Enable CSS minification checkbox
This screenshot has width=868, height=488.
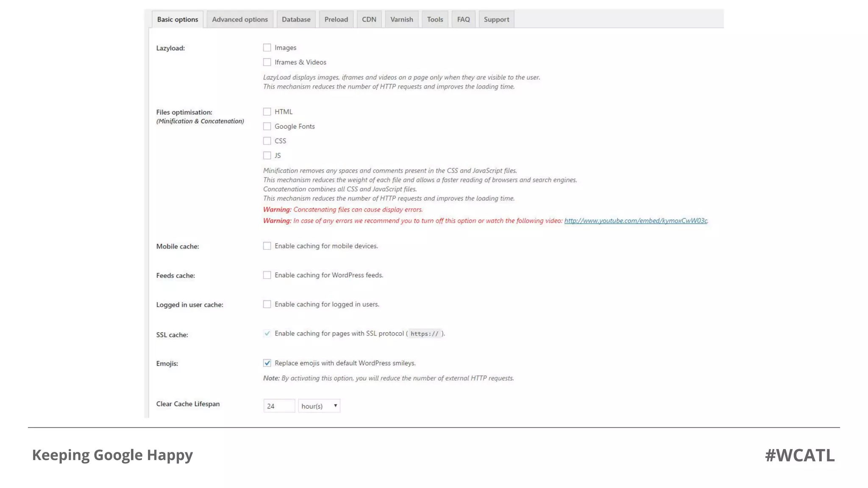267,141
